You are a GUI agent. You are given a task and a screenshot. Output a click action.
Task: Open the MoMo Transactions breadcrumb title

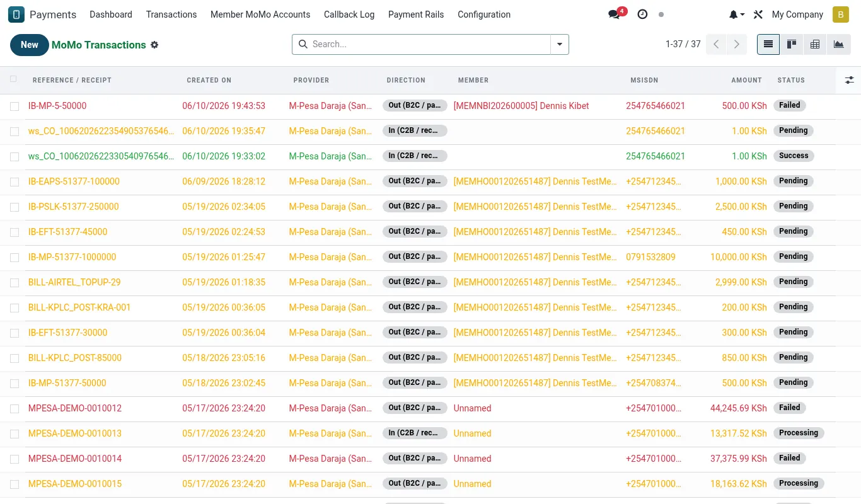click(x=99, y=45)
